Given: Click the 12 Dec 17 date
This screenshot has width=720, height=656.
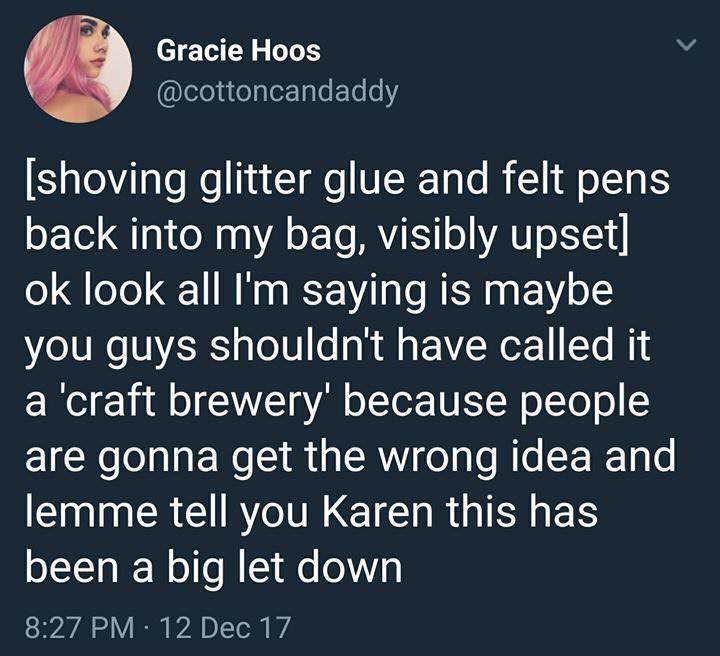Looking at the screenshot, I should pos(226,627).
